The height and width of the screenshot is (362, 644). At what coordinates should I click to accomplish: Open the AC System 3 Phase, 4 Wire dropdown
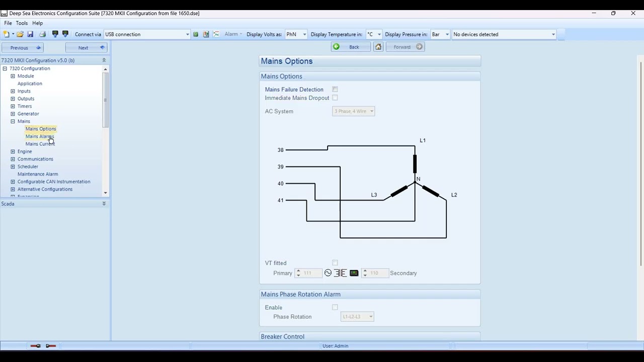pos(353,111)
